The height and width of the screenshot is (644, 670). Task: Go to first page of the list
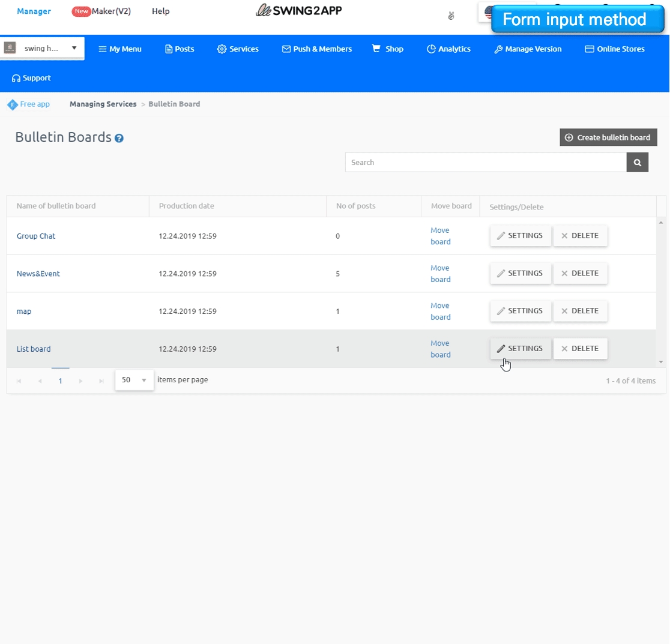click(19, 381)
